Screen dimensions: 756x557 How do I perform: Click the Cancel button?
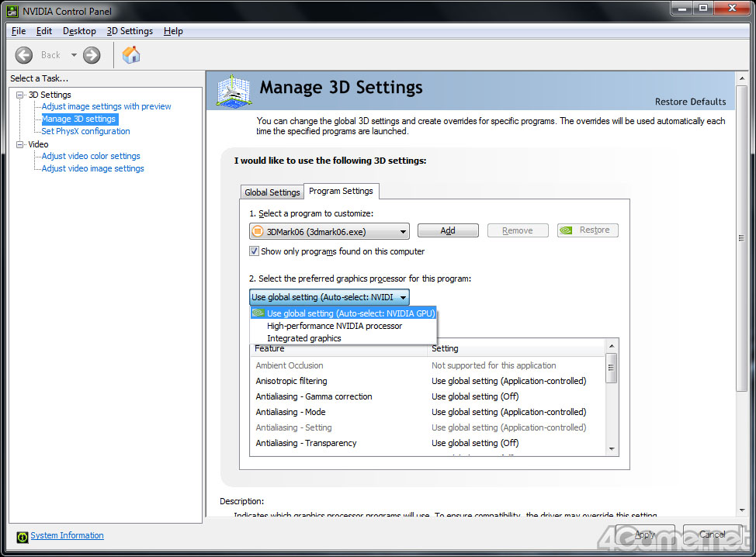click(713, 535)
